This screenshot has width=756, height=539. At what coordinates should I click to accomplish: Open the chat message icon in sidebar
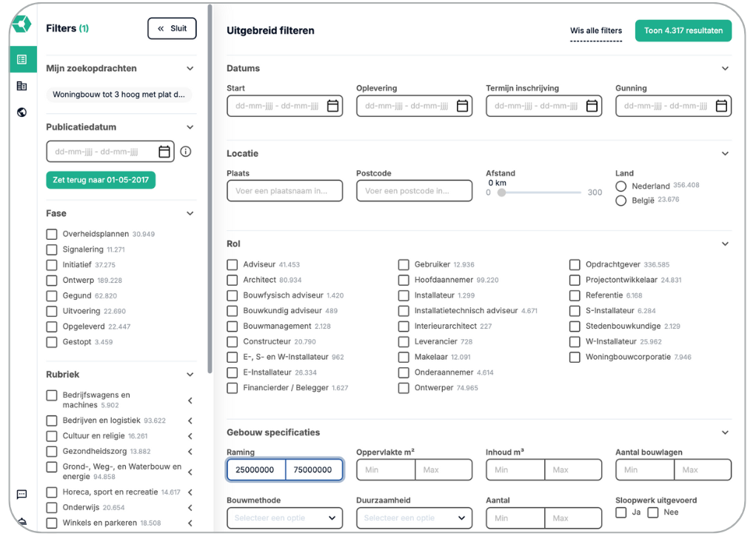click(x=22, y=495)
